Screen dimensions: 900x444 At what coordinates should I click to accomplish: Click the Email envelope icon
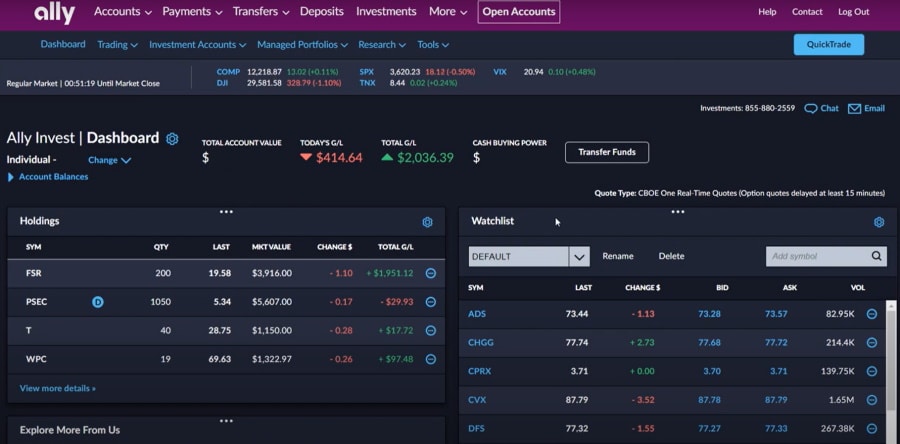pyautogui.click(x=854, y=109)
